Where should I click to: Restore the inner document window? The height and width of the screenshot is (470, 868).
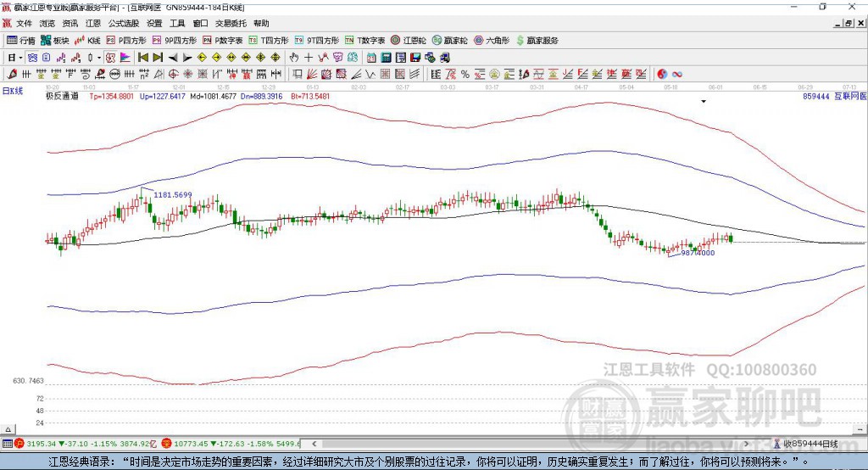click(x=849, y=23)
